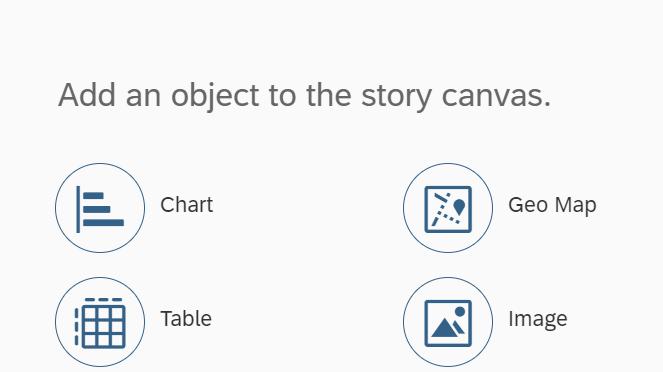
Task: Add a Chart using the bar chart icon
Action: (x=100, y=208)
